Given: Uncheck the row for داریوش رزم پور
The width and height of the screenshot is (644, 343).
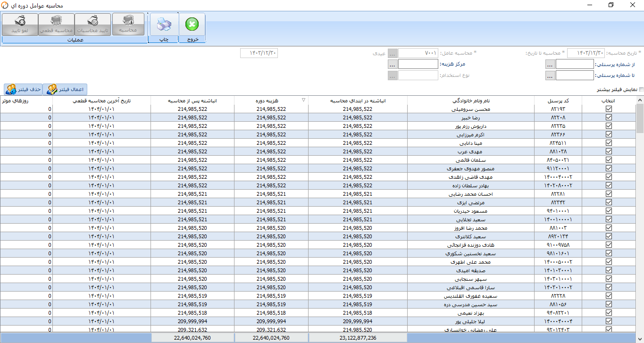Looking at the screenshot, I should coord(609,126).
